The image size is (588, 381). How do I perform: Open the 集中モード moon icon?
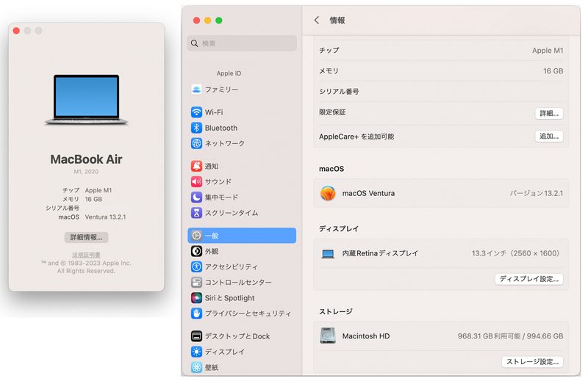pyautogui.click(x=196, y=197)
